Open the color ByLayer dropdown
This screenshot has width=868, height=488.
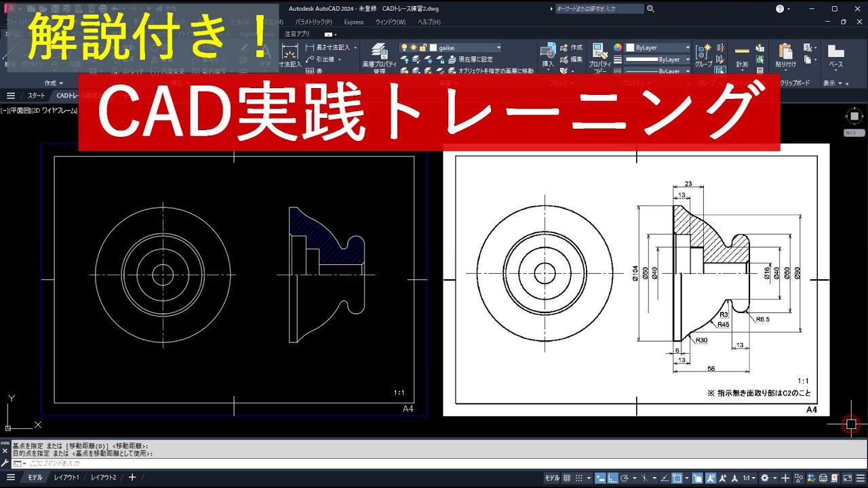click(658, 47)
